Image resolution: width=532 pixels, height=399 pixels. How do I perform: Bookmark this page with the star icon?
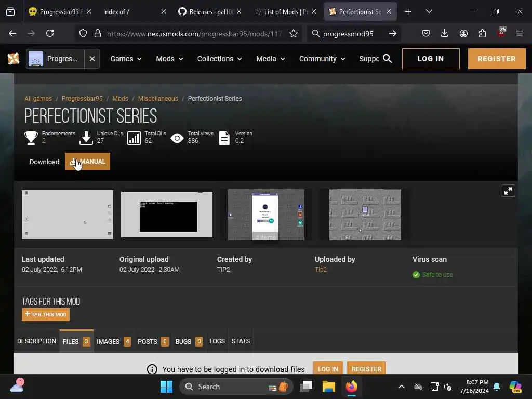[294, 33]
